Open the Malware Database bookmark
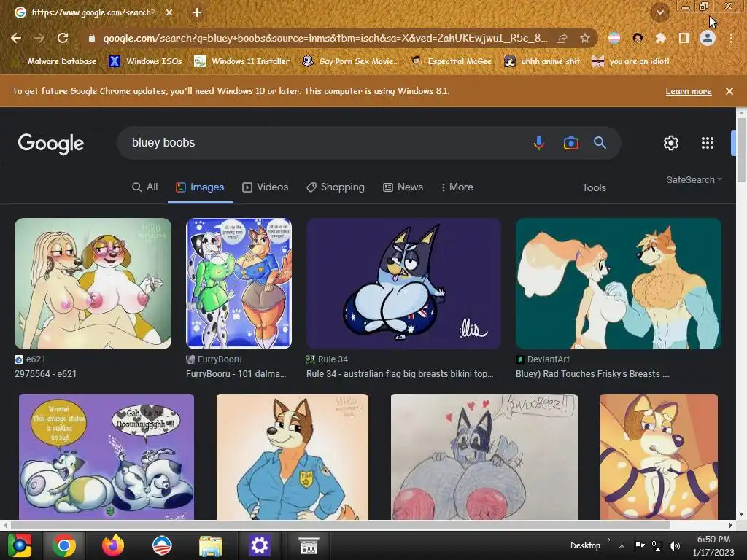This screenshot has width=747, height=560. pyautogui.click(x=54, y=61)
